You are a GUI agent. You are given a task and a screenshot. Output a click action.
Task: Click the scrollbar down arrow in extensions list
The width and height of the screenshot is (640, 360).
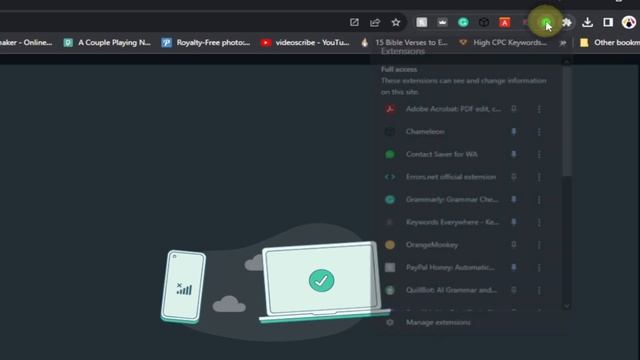[x=567, y=306]
